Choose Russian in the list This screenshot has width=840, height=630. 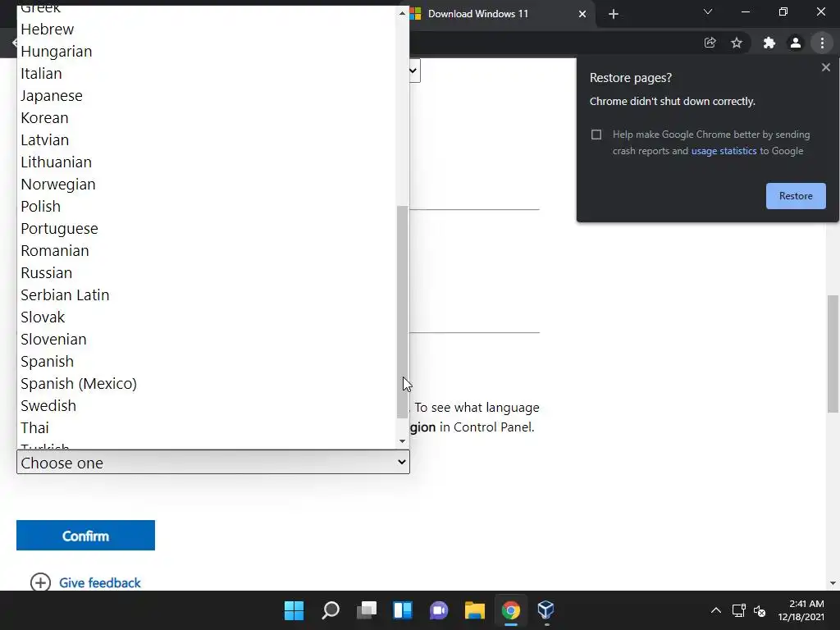tap(206, 272)
